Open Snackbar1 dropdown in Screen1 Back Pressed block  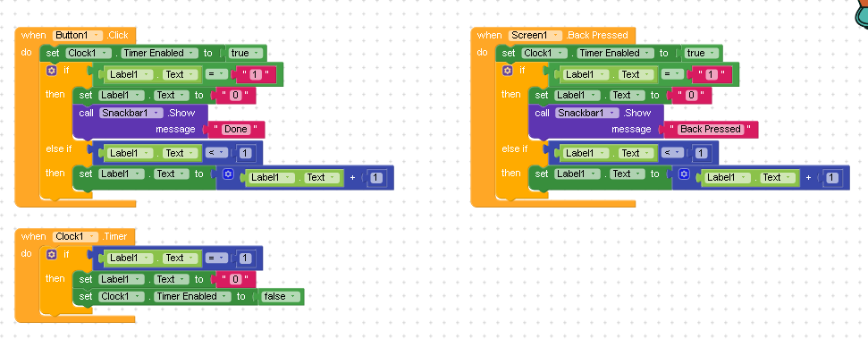(x=587, y=113)
